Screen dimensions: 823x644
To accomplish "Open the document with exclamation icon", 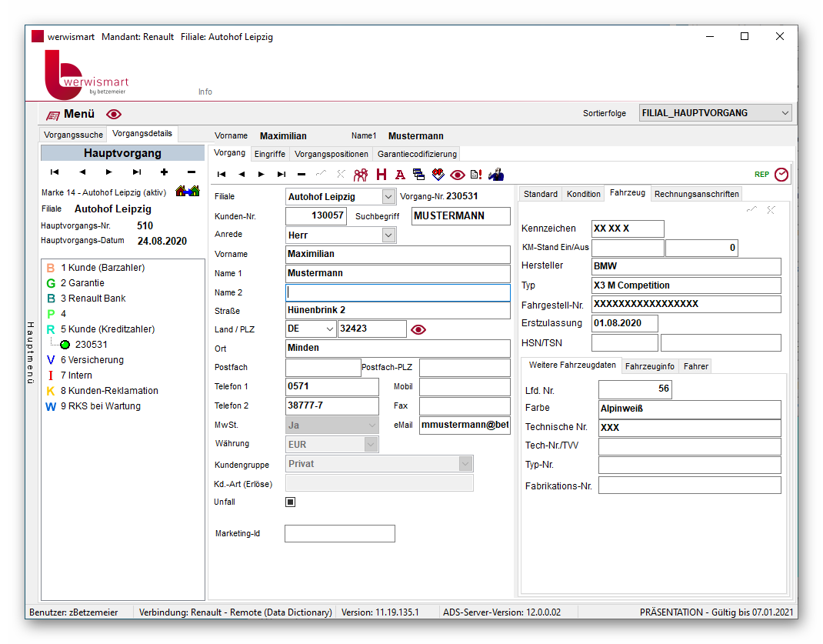I will pyautogui.click(x=476, y=175).
